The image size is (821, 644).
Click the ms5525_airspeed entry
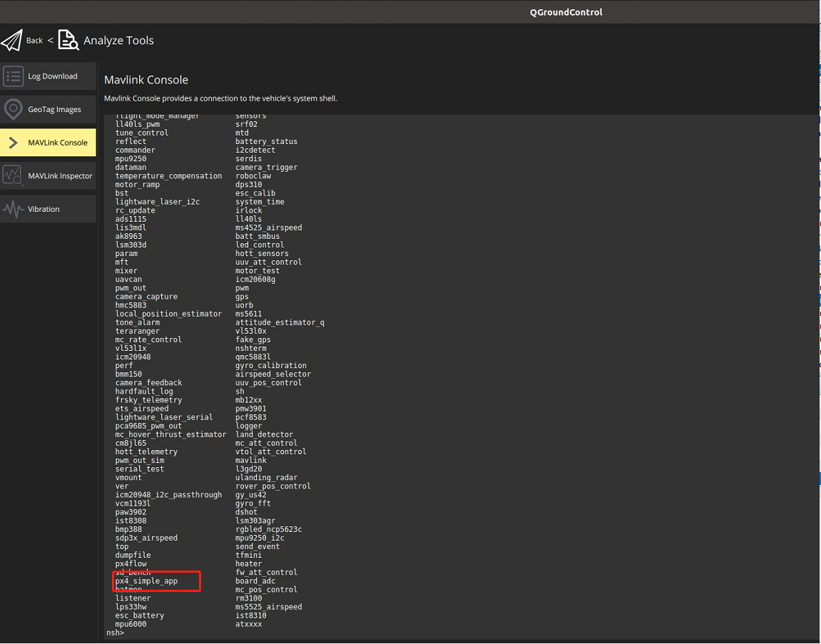pos(269,608)
